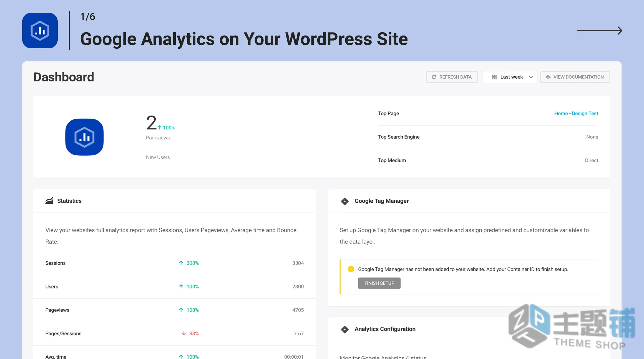The width and height of the screenshot is (644, 359).
Task: Click the graduation cap icon in View Documentation
Action: [548, 77]
